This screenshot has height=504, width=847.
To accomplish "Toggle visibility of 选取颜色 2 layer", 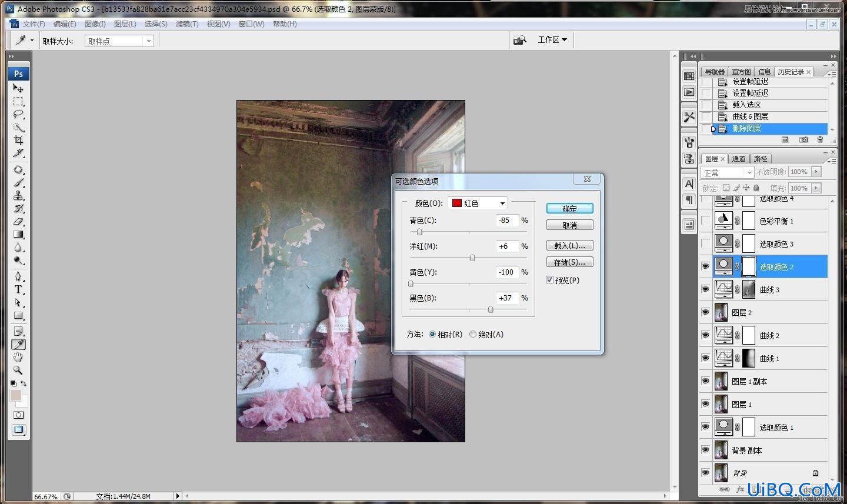I will [x=705, y=266].
